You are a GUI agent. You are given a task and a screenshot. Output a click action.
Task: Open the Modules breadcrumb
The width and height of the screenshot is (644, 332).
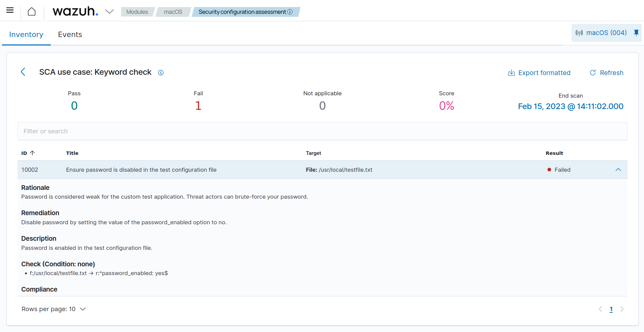[137, 12]
